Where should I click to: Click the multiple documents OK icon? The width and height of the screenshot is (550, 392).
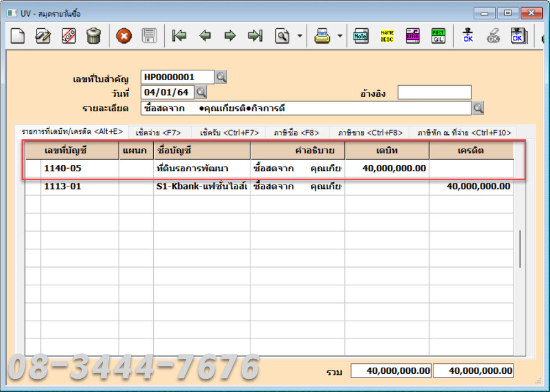coord(519,36)
